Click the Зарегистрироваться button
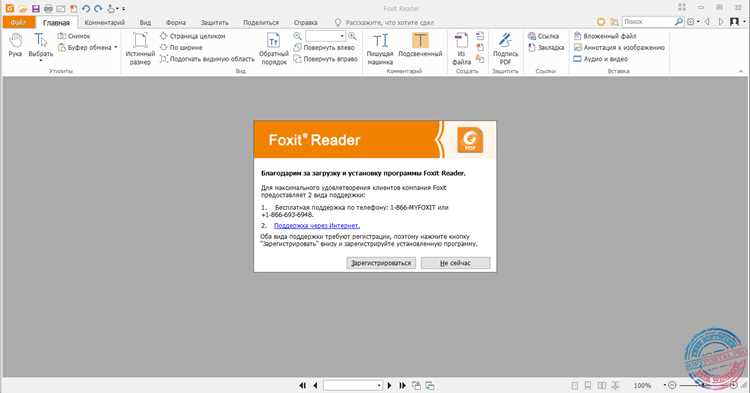750x393 pixels. click(x=381, y=263)
